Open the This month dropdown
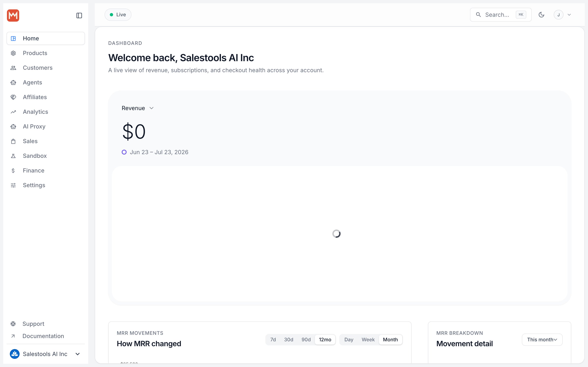The width and height of the screenshot is (588, 367). (x=542, y=339)
